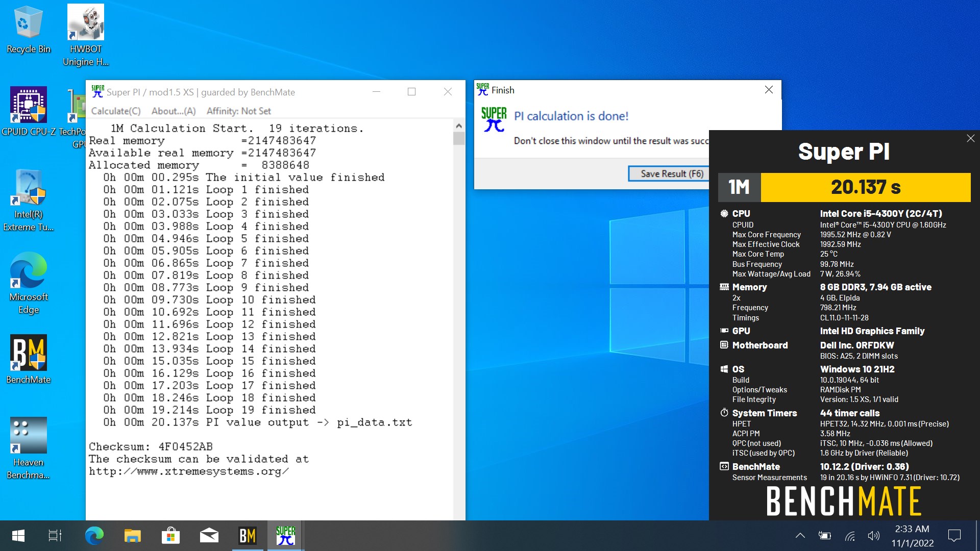Open the Calculate(C) menu in Super PI

(x=116, y=111)
